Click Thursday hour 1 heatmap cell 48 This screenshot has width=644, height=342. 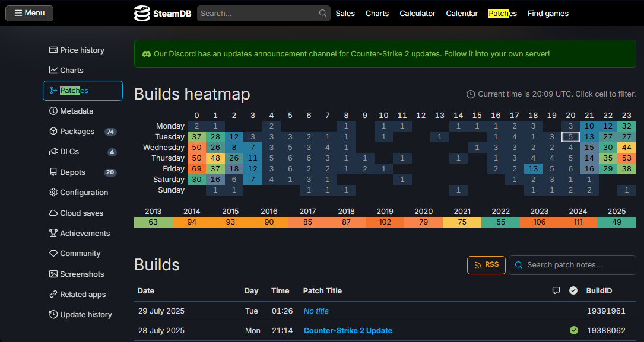[215, 158]
